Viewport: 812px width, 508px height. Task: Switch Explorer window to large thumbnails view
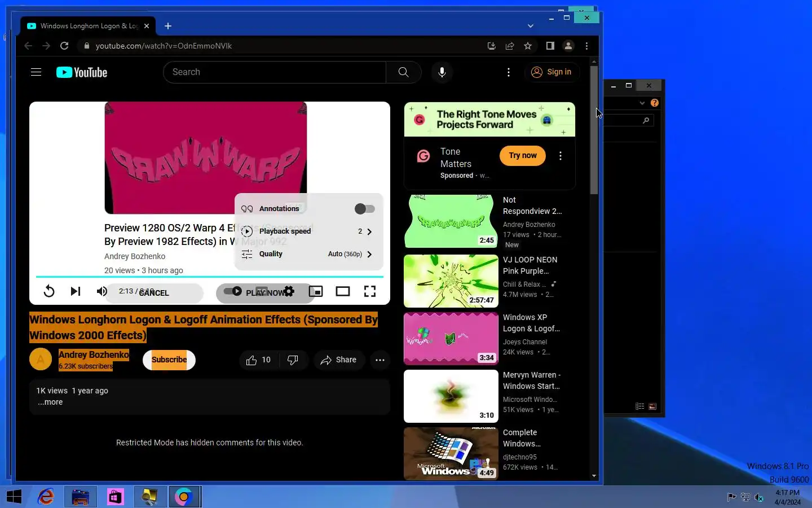tap(652, 406)
